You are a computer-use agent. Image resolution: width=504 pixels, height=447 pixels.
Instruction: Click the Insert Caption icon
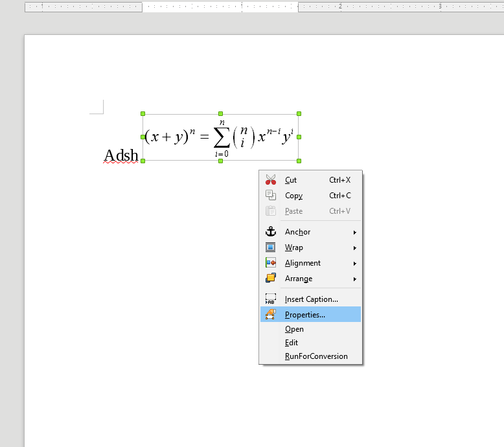(271, 299)
